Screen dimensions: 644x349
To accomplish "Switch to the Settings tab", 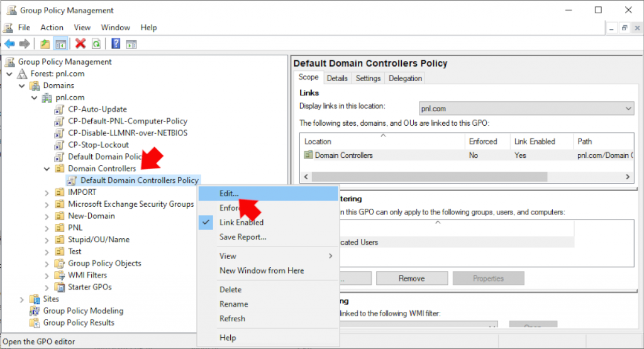I will click(x=368, y=78).
